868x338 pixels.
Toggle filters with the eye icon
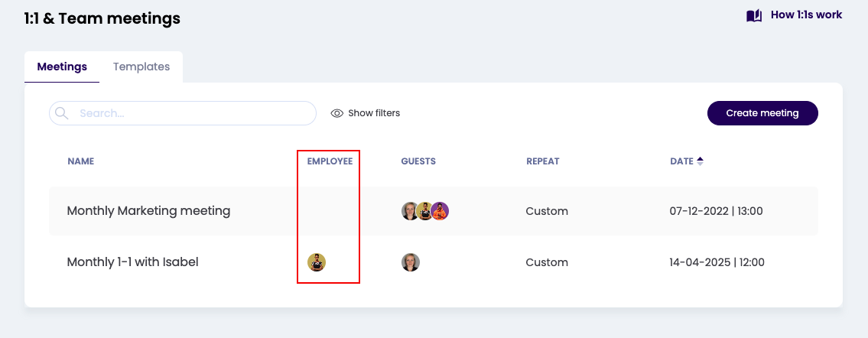click(x=336, y=113)
